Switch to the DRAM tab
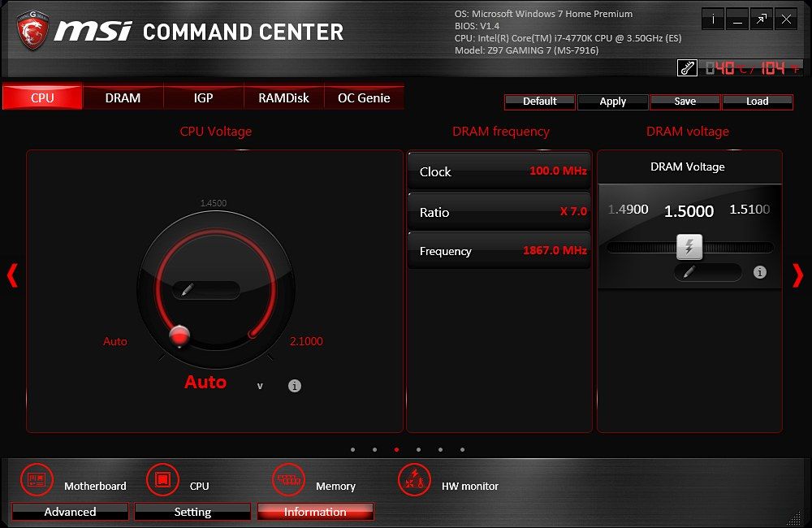 point(123,97)
